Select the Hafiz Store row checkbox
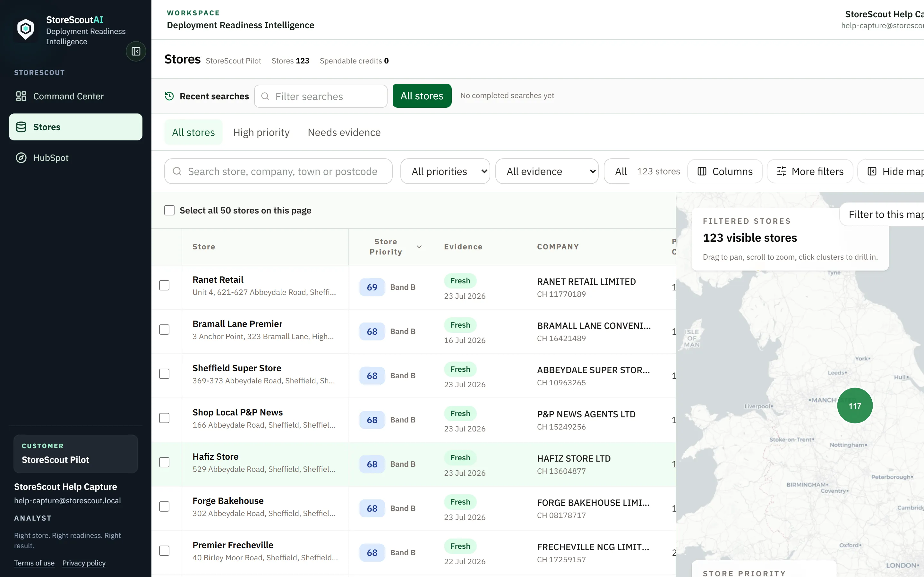 [x=164, y=463]
